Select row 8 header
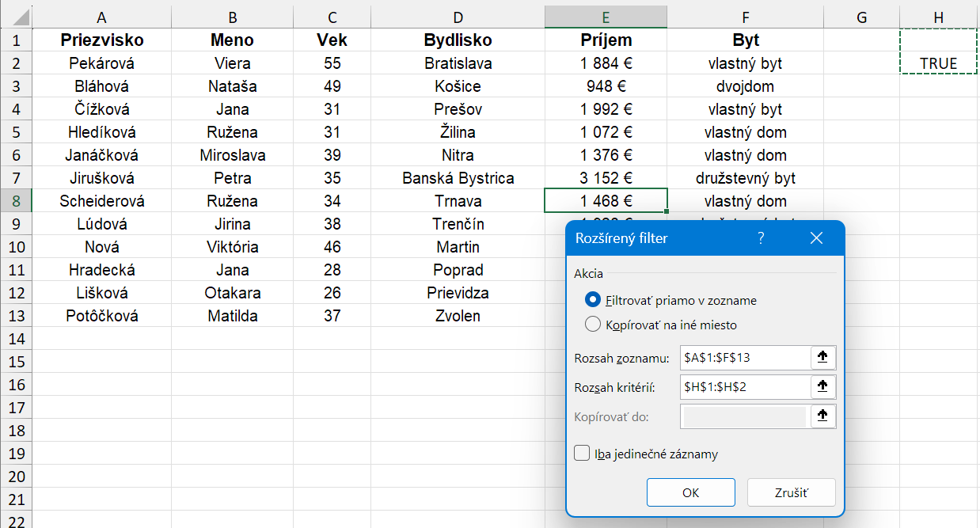The image size is (980, 528). pyautogui.click(x=16, y=201)
